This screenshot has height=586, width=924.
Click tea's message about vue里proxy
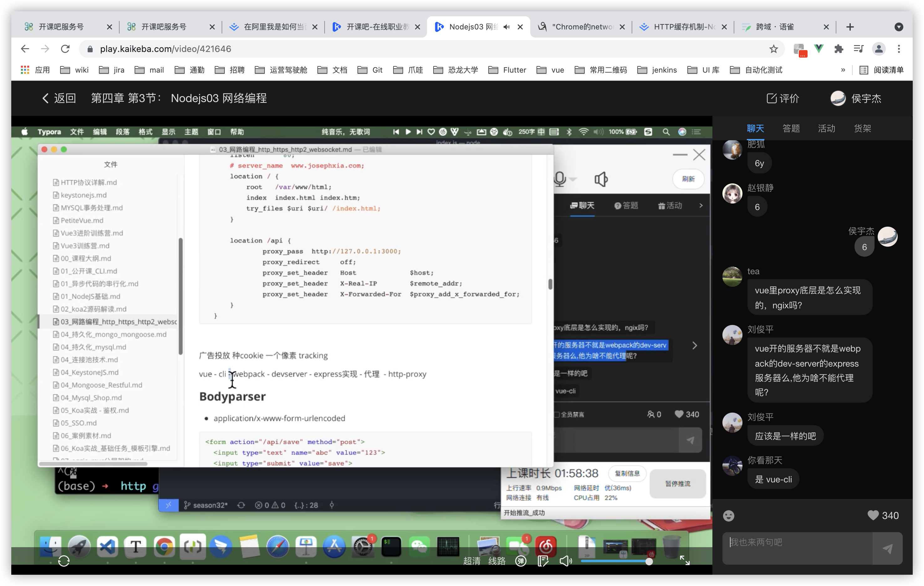[809, 297]
